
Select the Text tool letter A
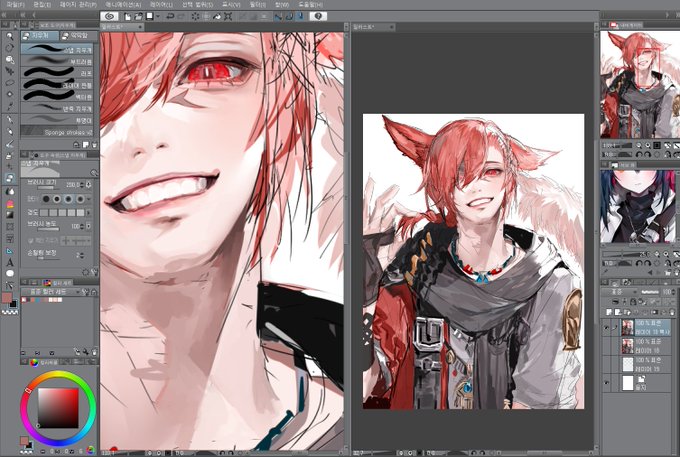pos(9,262)
